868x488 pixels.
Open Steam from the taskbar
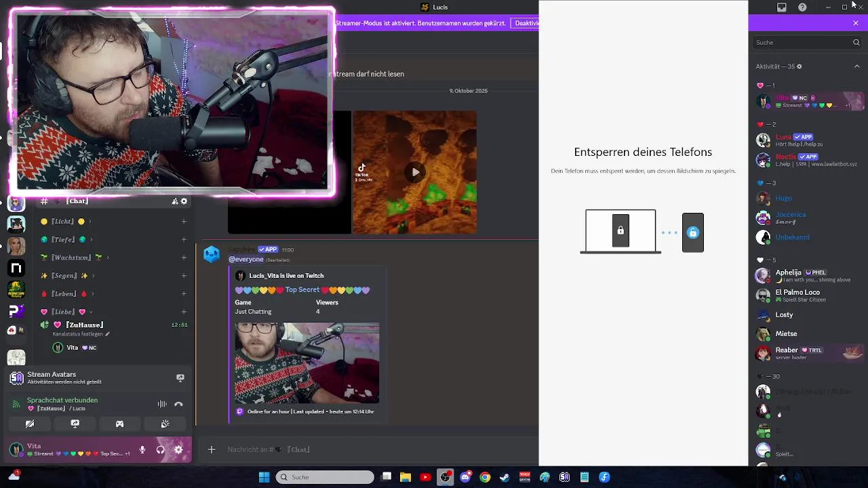[x=505, y=477]
